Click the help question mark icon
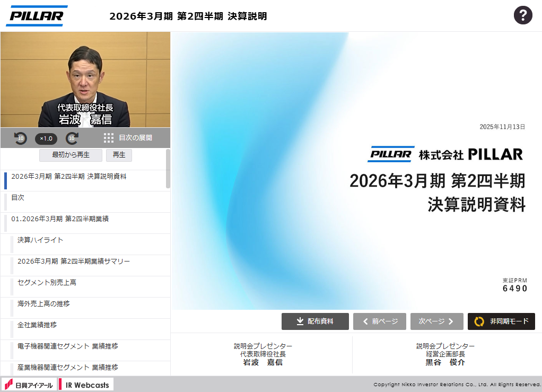 click(522, 15)
